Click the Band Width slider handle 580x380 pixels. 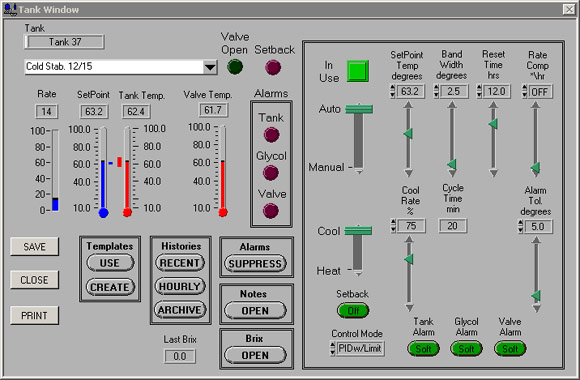(452, 164)
